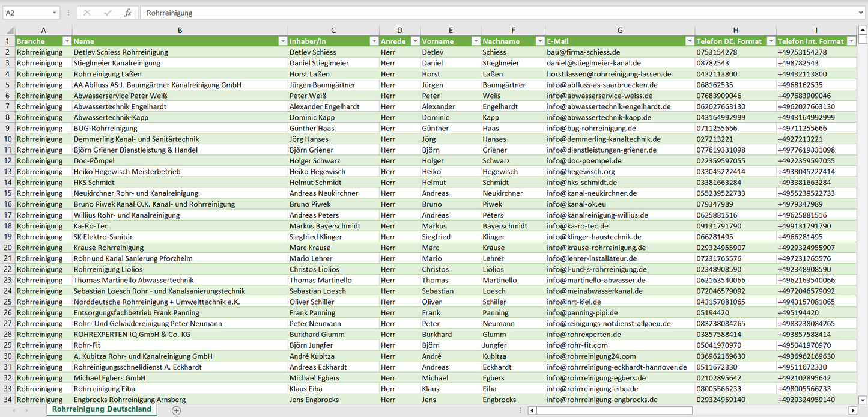Add a new sheet with the plus icon
Image resolution: width=868 pixels, height=417 pixels.
pyautogui.click(x=176, y=410)
